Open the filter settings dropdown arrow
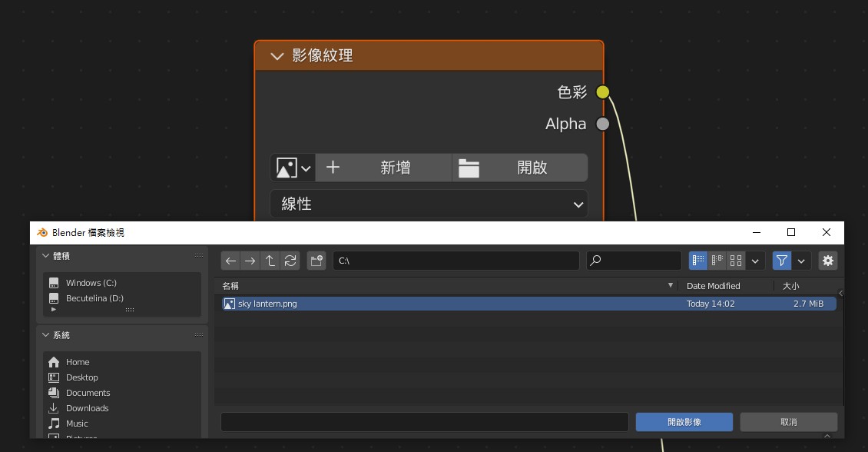The width and height of the screenshot is (868, 452). [x=801, y=261]
